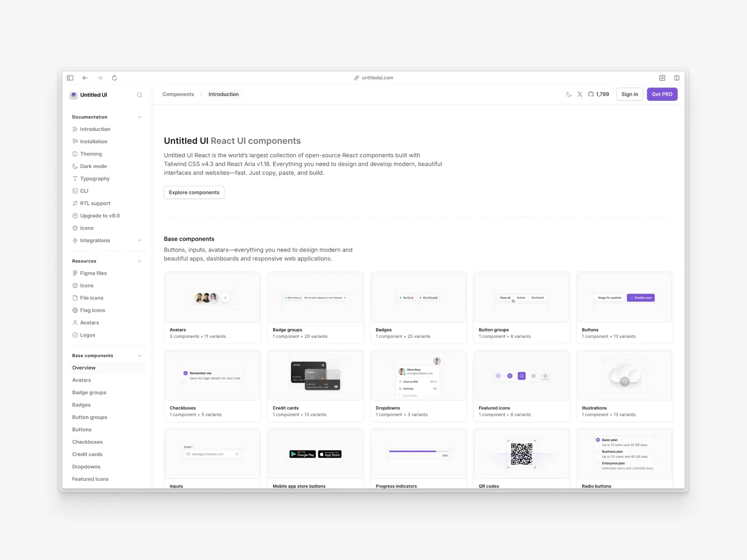
Task: Open the QR codes component card
Action: [521, 459]
